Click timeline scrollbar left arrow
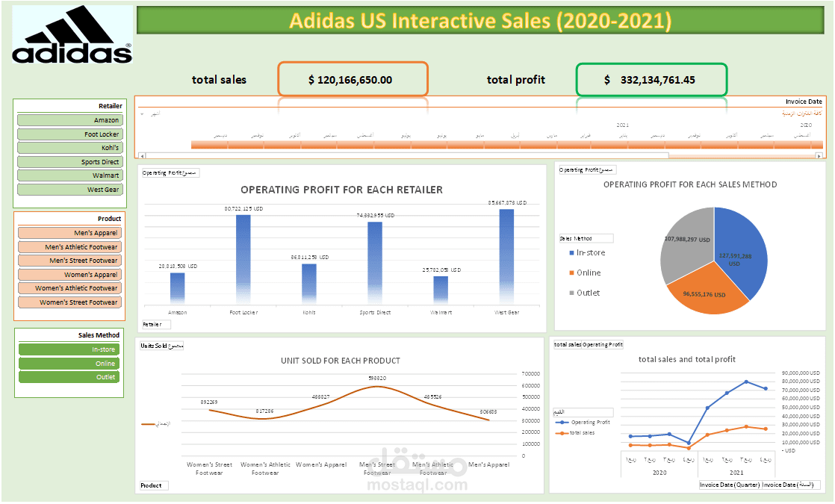Image resolution: width=835 pixels, height=504 pixels. pyautogui.click(x=142, y=156)
